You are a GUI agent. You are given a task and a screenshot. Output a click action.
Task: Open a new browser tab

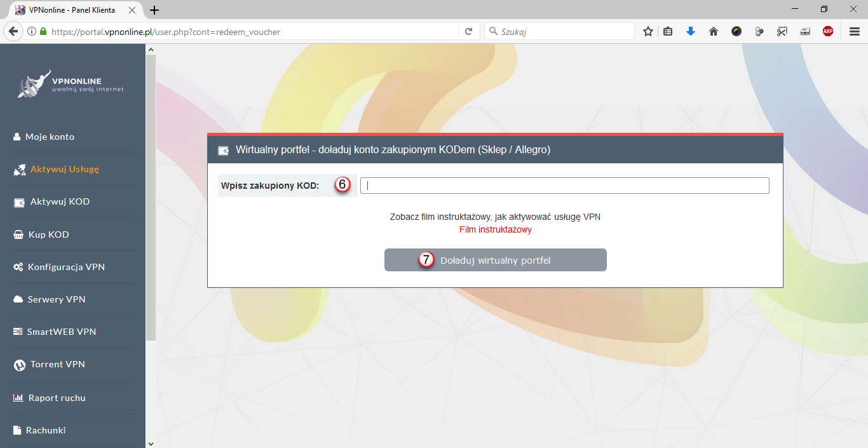point(154,10)
